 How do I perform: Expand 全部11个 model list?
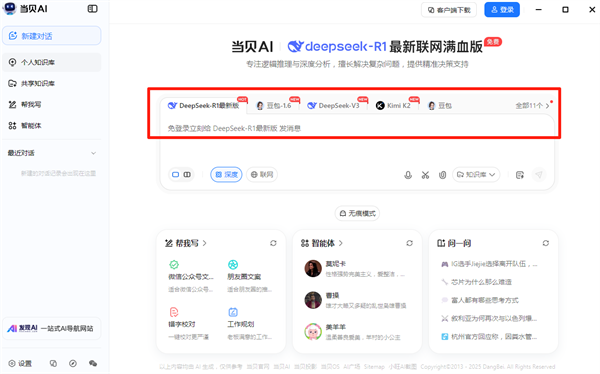point(532,106)
